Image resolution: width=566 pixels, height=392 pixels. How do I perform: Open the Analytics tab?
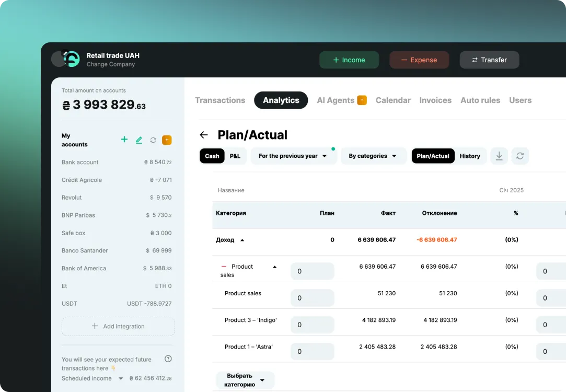pyautogui.click(x=281, y=100)
